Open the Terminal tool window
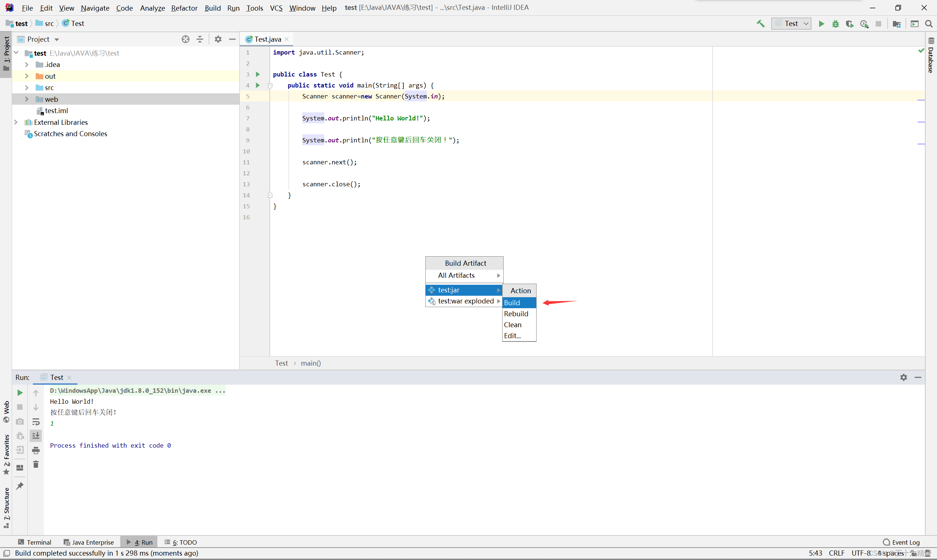The image size is (937, 560). point(35,542)
